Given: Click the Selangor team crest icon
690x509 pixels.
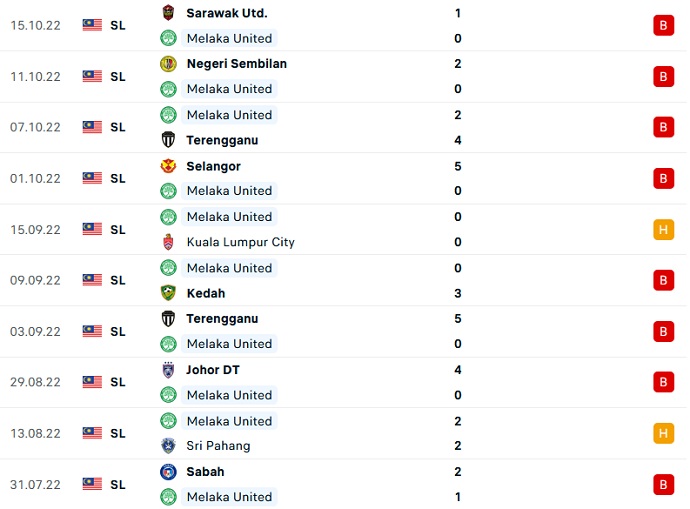Looking at the screenshot, I should tap(168, 166).
